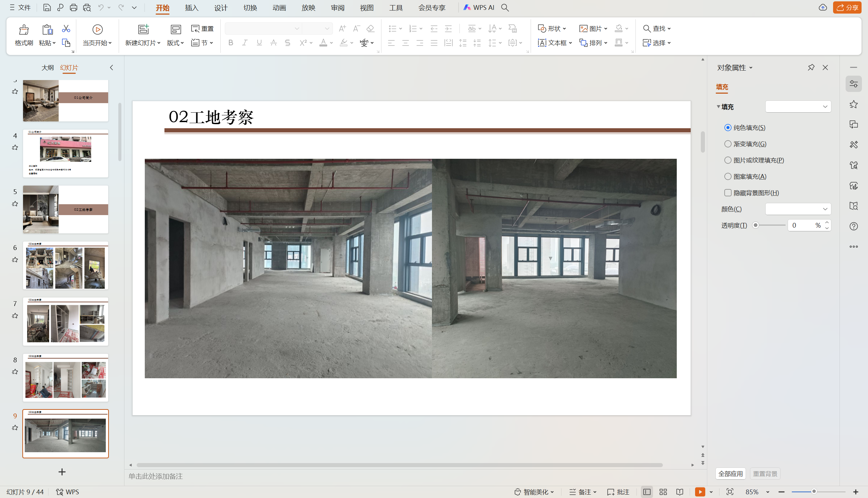This screenshot has width=868, height=498.
Task: Click the print icon in quick toolbar
Action: (74, 7)
